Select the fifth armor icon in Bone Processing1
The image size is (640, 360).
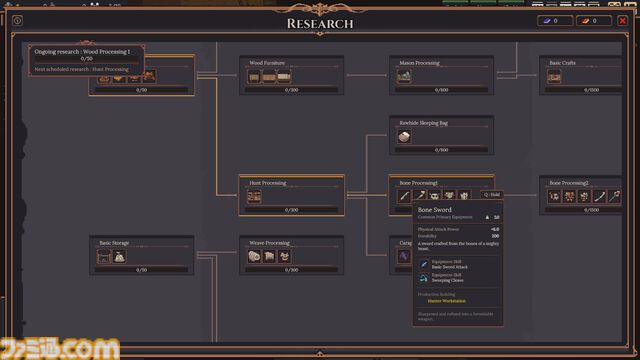pos(464,196)
